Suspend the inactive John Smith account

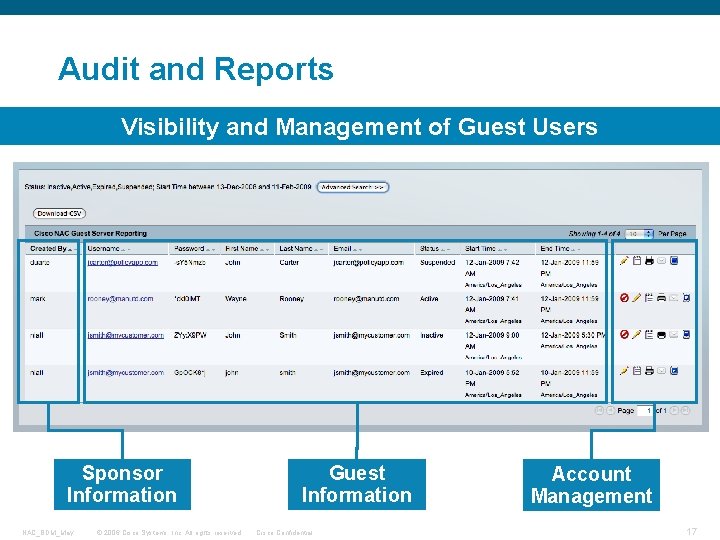[x=624, y=335]
